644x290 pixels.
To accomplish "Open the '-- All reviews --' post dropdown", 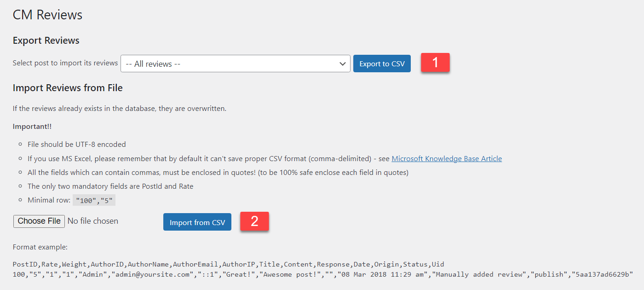I will click(x=236, y=64).
